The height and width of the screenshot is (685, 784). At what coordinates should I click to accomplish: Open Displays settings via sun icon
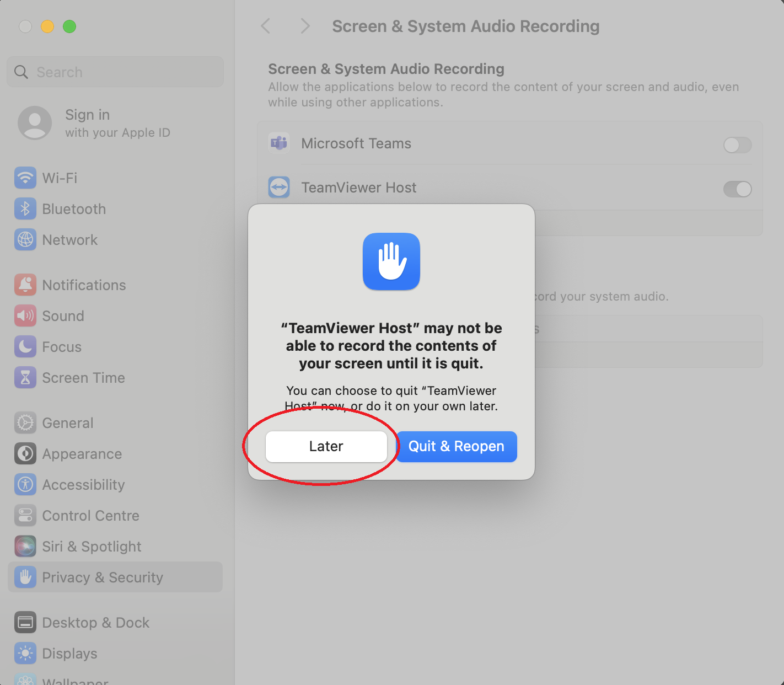(25, 653)
